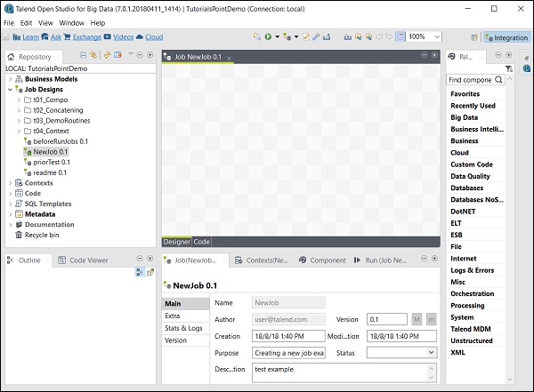534x392 pixels.
Task: Switch to the Designer view tab
Action: (176, 241)
